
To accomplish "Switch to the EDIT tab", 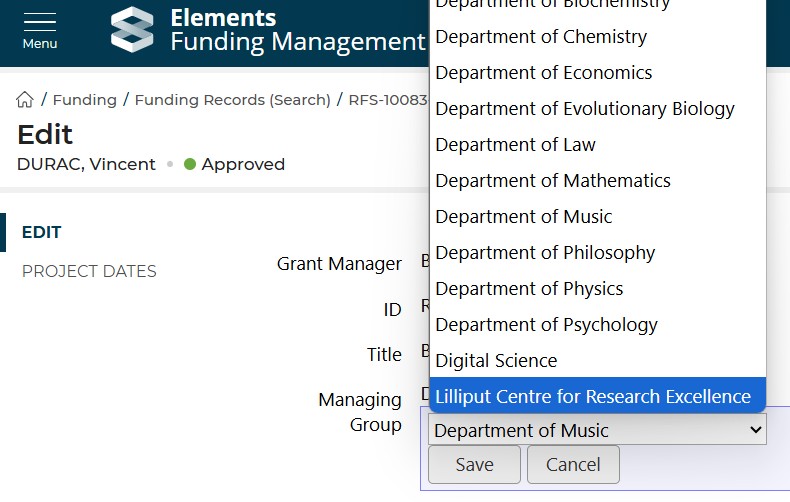I will (x=42, y=232).
